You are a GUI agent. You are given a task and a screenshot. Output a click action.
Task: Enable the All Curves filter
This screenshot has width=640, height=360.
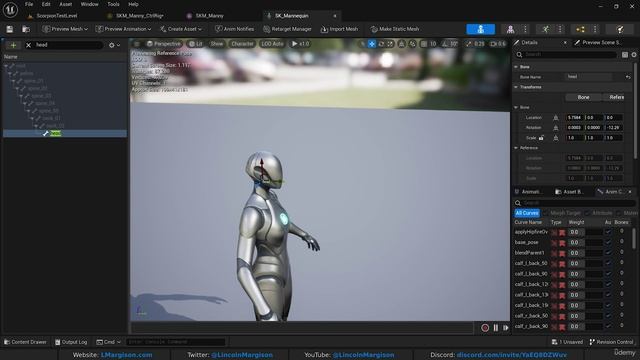pos(527,213)
